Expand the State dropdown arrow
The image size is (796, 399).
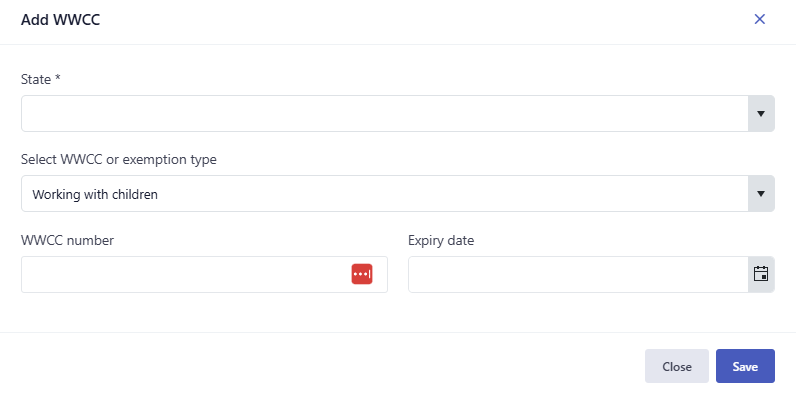tap(761, 114)
